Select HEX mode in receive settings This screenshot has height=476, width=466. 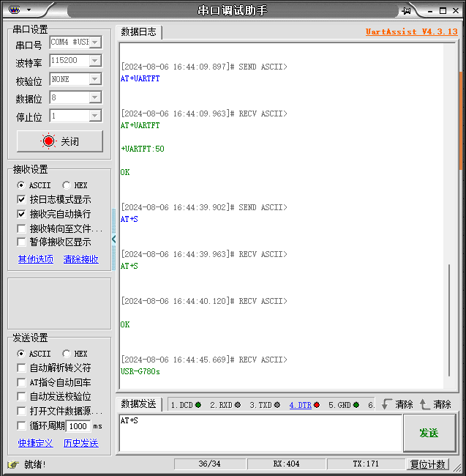pyautogui.click(x=67, y=185)
